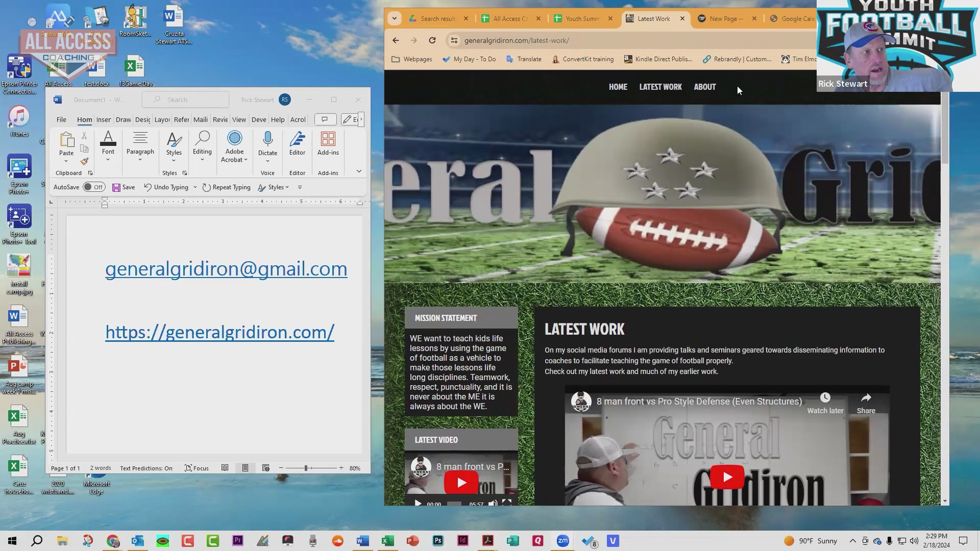Click Undo Typing in Quick Access toolbar
Viewport: 980px width, 551px height.
coord(166,187)
